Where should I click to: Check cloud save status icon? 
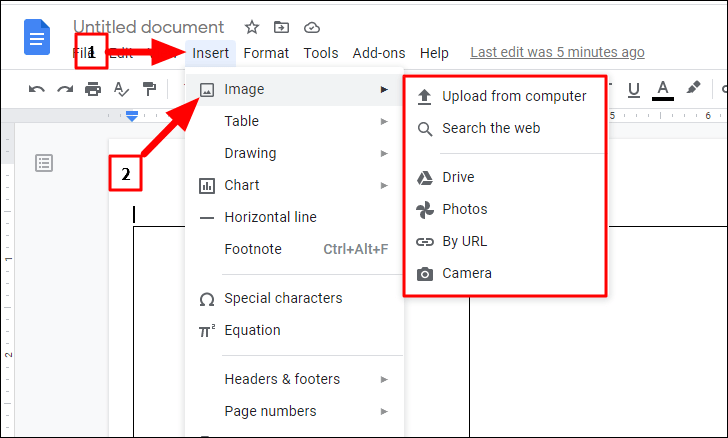click(312, 28)
